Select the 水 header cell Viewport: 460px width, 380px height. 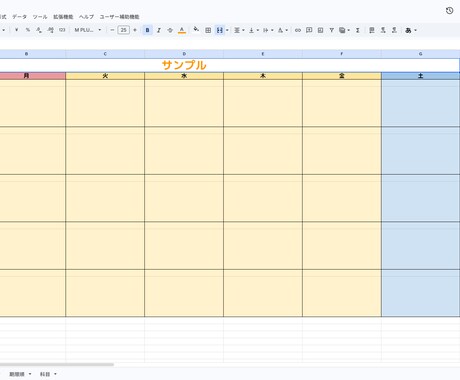pyautogui.click(x=184, y=76)
